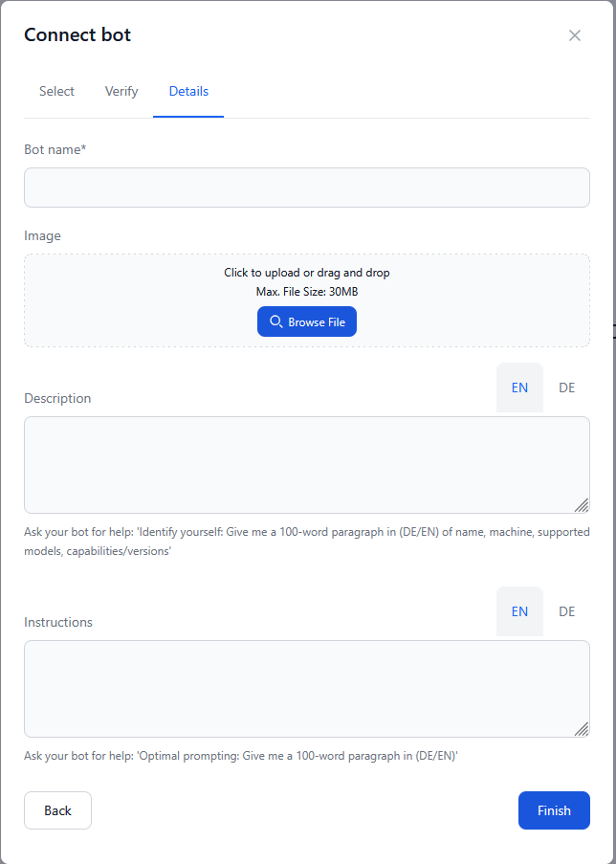Click the Description textarea resize handle
This screenshot has width=616, height=864.
pos(583,504)
